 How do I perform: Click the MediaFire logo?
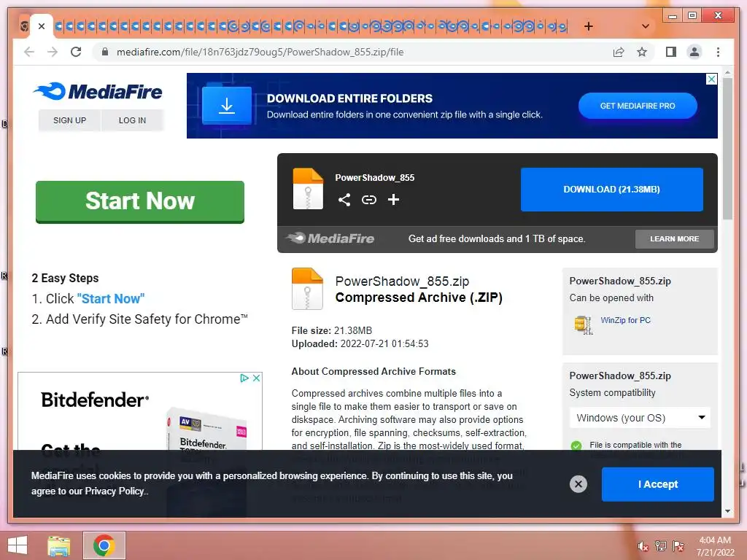[x=98, y=91]
